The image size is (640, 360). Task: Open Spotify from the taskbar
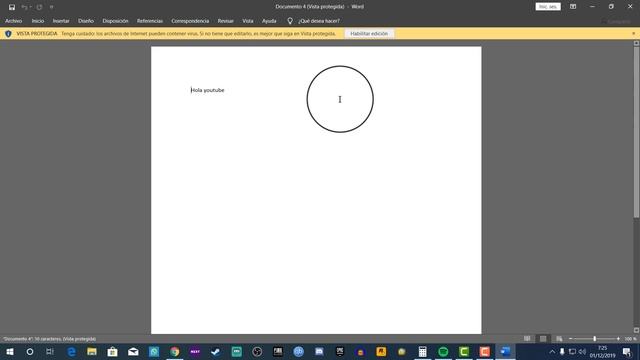(x=443, y=351)
